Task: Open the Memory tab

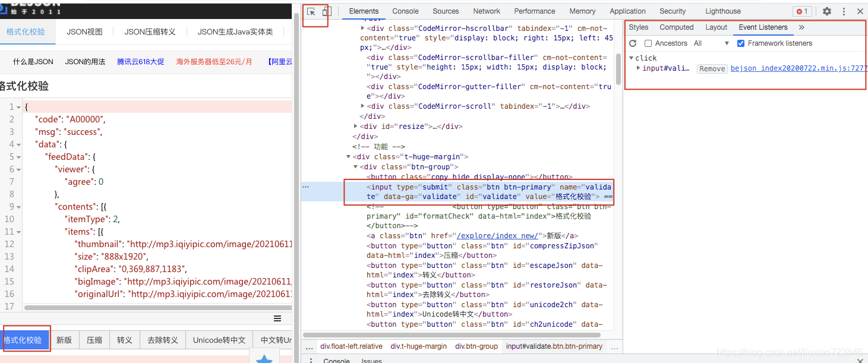Action: 582,11
